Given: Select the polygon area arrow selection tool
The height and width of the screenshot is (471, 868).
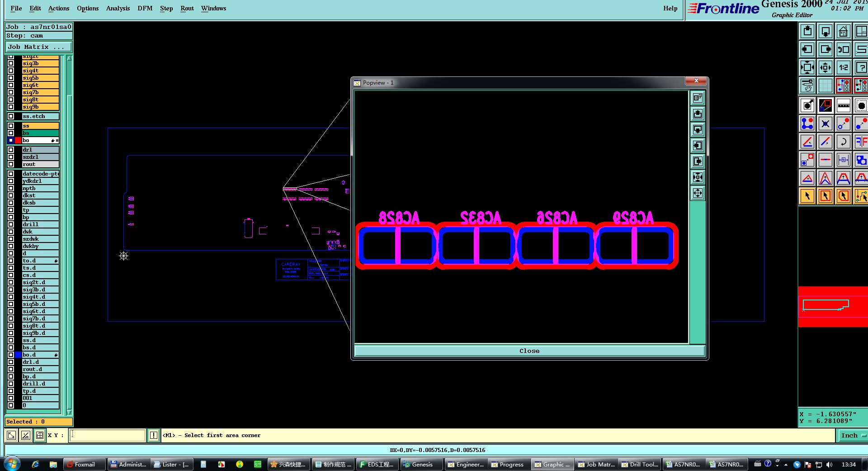Looking at the screenshot, I should (x=844, y=196).
